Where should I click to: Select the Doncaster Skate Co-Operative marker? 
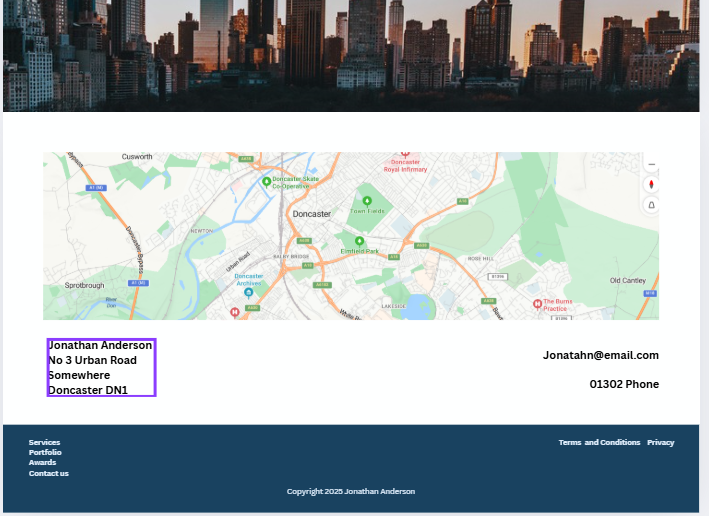266,181
